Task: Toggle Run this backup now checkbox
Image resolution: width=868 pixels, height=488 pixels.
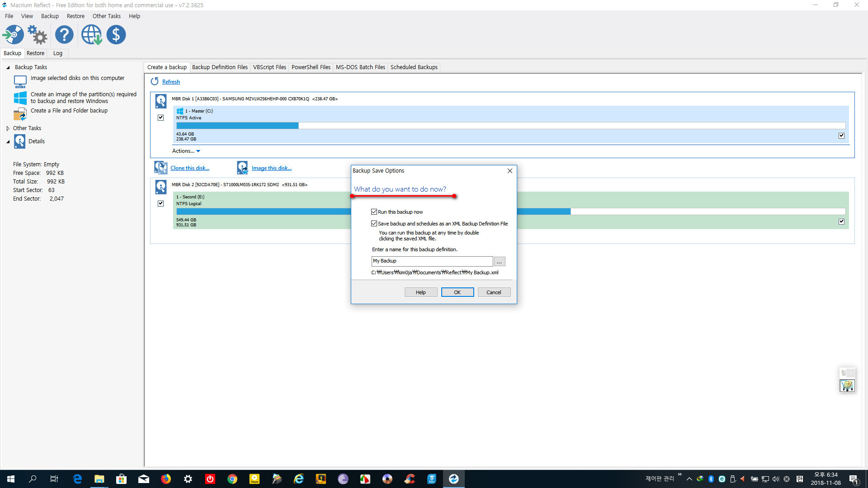Action: (x=374, y=211)
